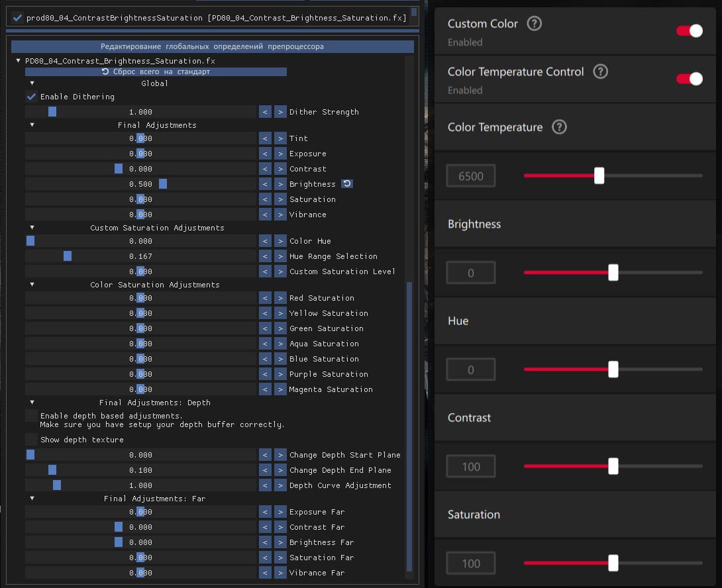Click Color Temperature slider at 6500

(x=599, y=175)
